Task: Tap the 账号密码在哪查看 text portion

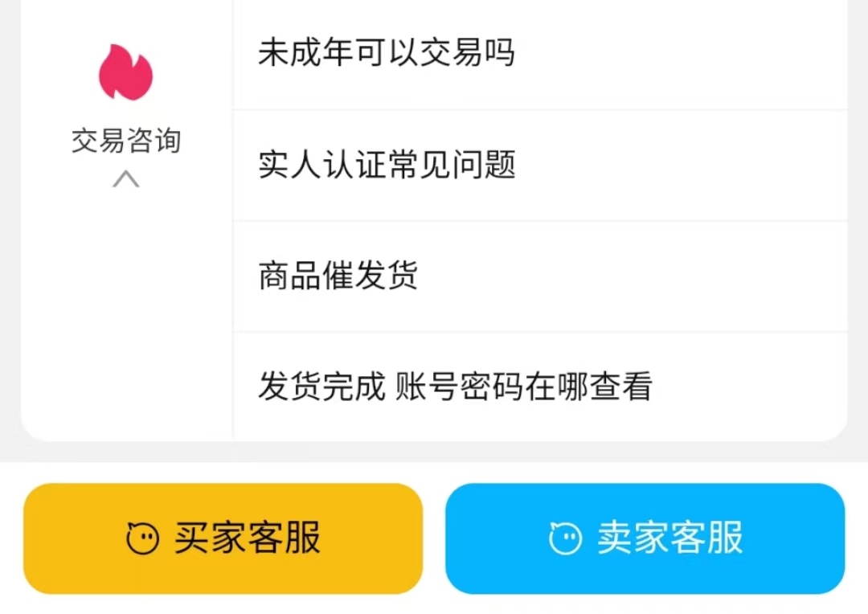Action: (523, 387)
